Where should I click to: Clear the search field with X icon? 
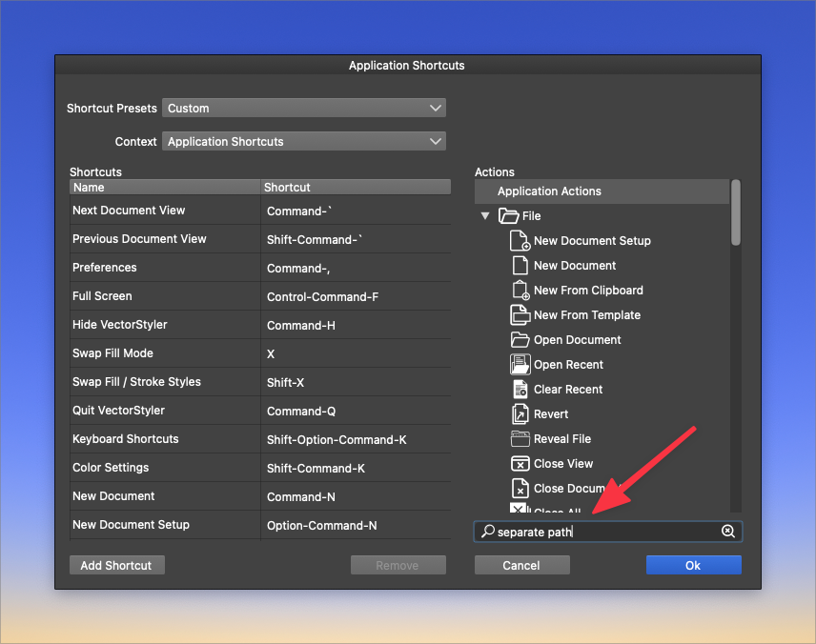728,532
